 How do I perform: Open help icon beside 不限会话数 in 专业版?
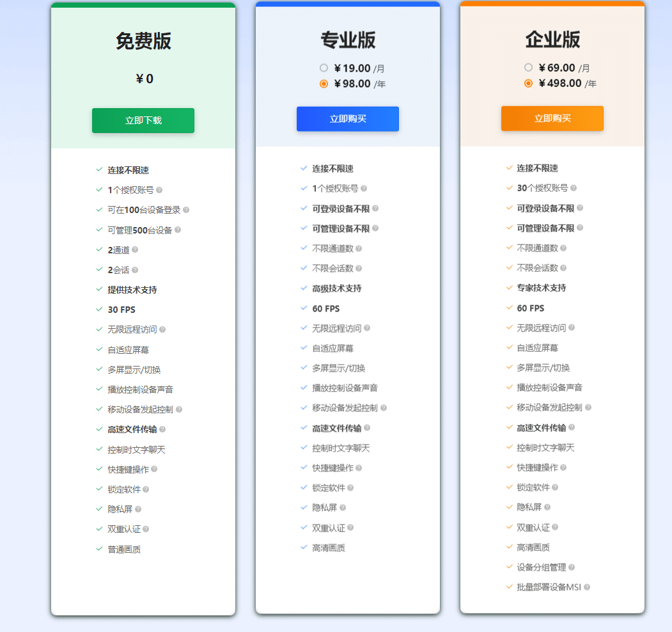click(x=359, y=269)
